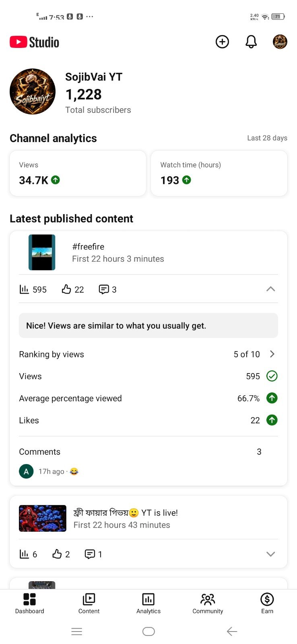Expand the YT is live video card

pyautogui.click(x=271, y=554)
